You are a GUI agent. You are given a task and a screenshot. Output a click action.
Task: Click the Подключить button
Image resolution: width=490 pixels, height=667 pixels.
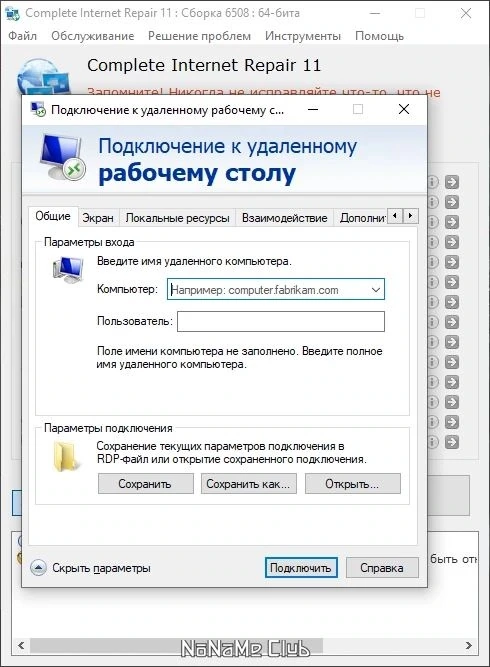point(301,567)
